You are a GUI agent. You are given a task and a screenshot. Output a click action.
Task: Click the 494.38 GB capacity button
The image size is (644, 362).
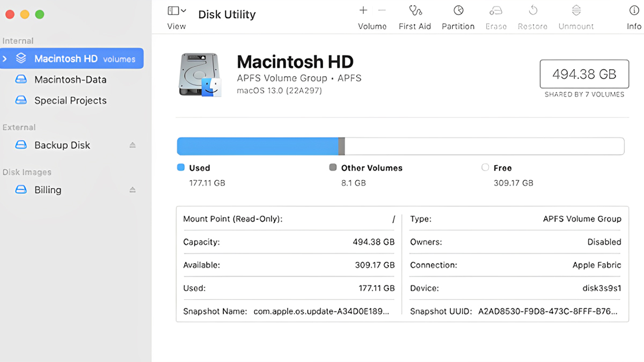[x=584, y=74]
